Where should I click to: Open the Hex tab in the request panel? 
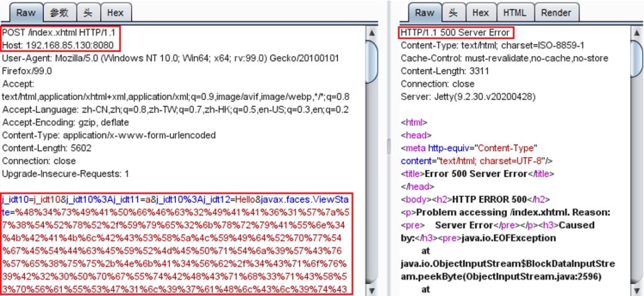116,13
